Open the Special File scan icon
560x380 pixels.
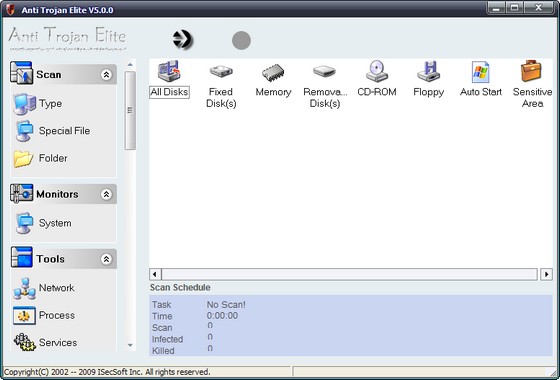pyautogui.click(x=24, y=131)
